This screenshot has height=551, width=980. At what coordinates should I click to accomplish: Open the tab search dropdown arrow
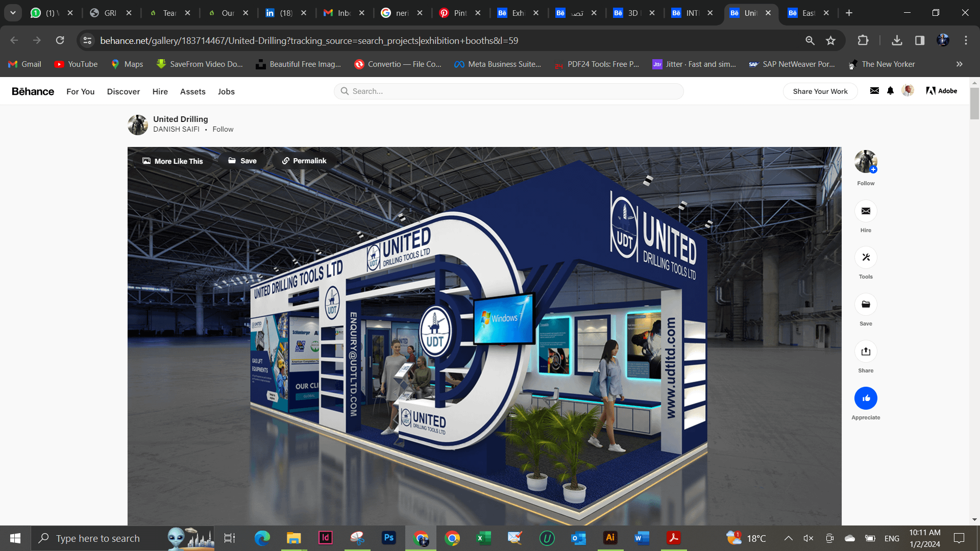13,13
